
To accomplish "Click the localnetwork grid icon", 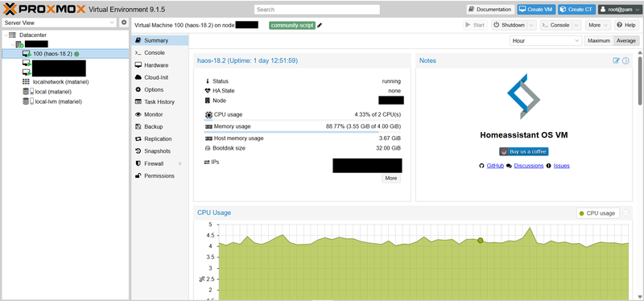I will (x=26, y=82).
